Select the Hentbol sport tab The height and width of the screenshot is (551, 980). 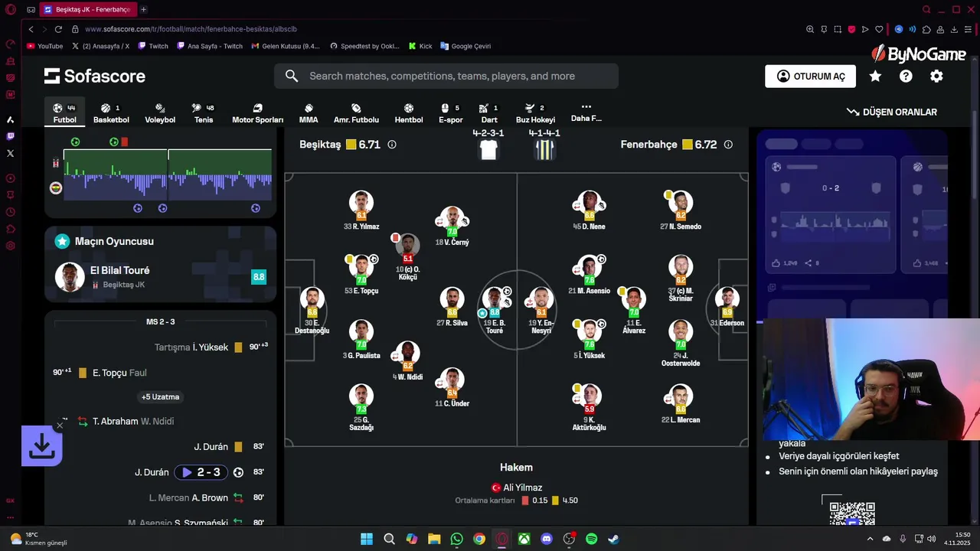coord(409,113)
